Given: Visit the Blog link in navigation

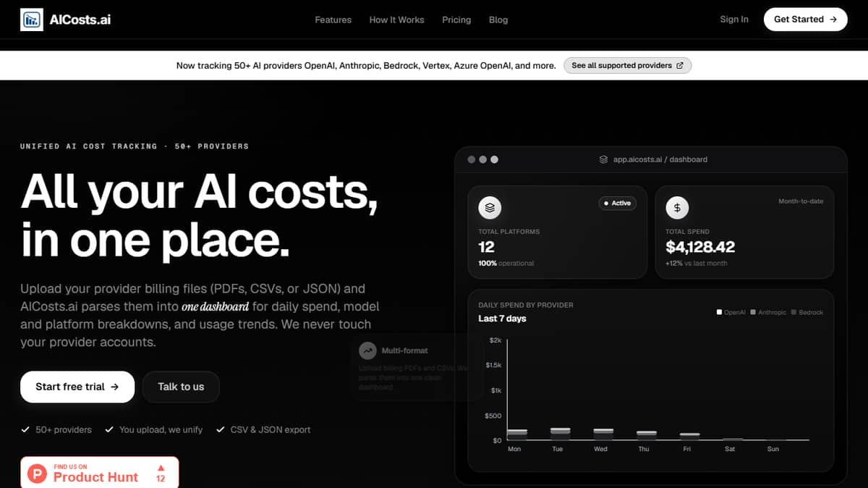Looking at the screenshot, I should click(498, 20).
